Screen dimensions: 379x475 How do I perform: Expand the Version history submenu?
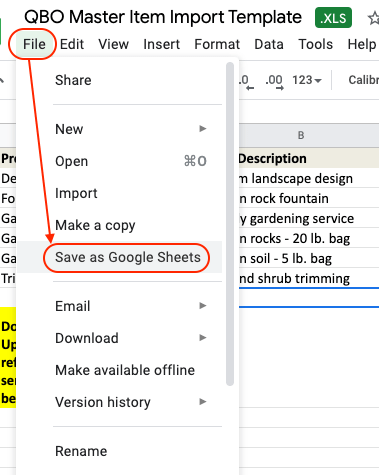(x=119, y=402)
